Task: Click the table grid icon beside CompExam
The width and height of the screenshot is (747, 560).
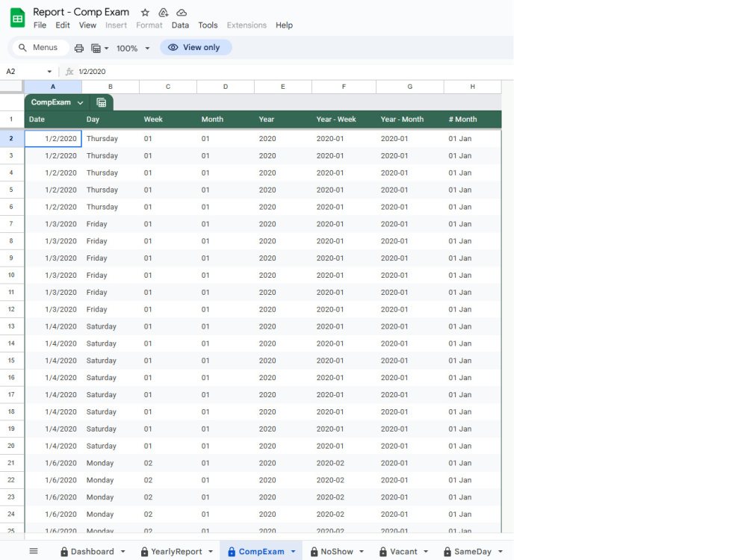Action: coord(101,102)
